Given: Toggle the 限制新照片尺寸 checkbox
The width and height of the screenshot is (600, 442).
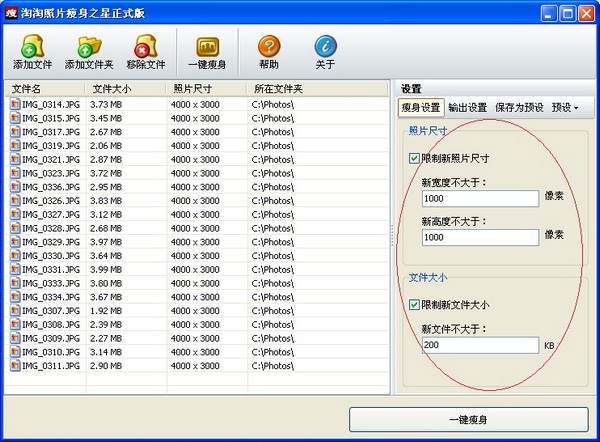Looking at the screenshot, I should (x=414, y=158).
